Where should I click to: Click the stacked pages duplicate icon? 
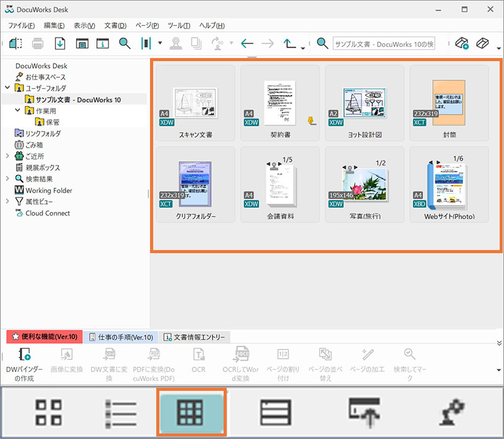click(x=196, y=43)
